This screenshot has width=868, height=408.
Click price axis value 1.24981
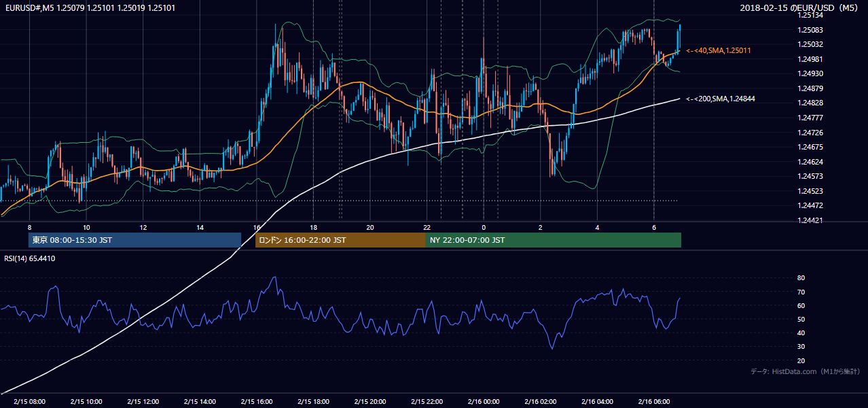812,59
